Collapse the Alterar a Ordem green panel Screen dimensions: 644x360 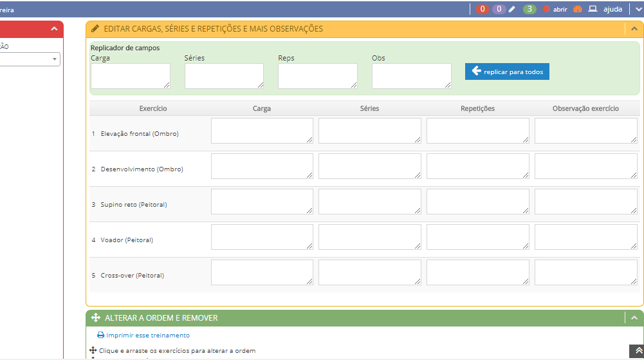[634, 317]
